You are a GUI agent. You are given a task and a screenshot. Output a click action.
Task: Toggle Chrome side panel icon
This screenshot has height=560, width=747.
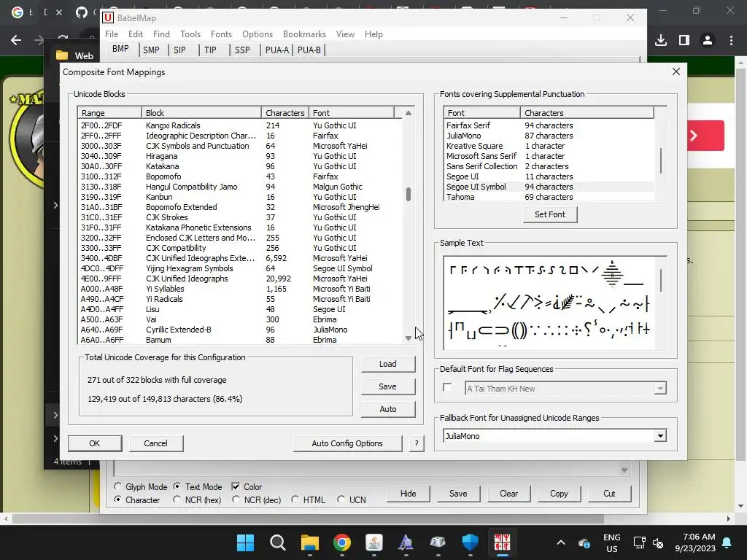(684, 40)
